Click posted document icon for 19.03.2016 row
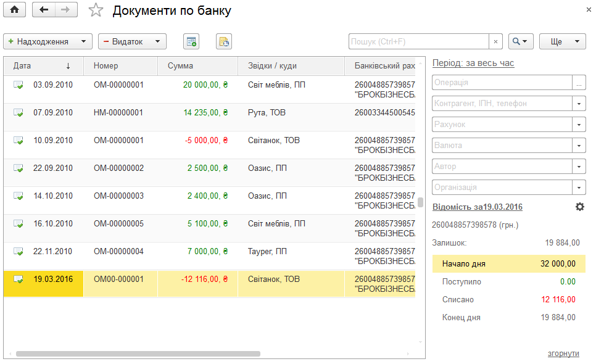This screenshot has height=364, width=596. (x=19, y=279)
